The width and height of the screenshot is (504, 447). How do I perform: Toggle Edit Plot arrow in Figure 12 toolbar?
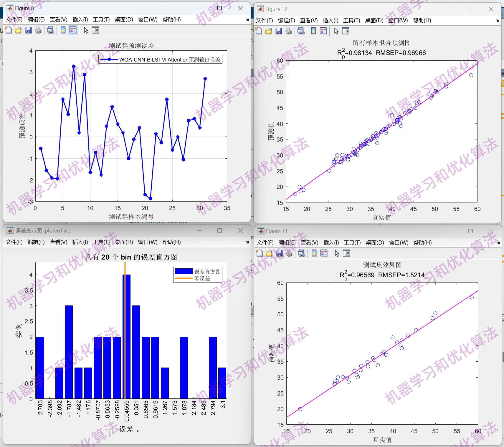pos(336,31)
